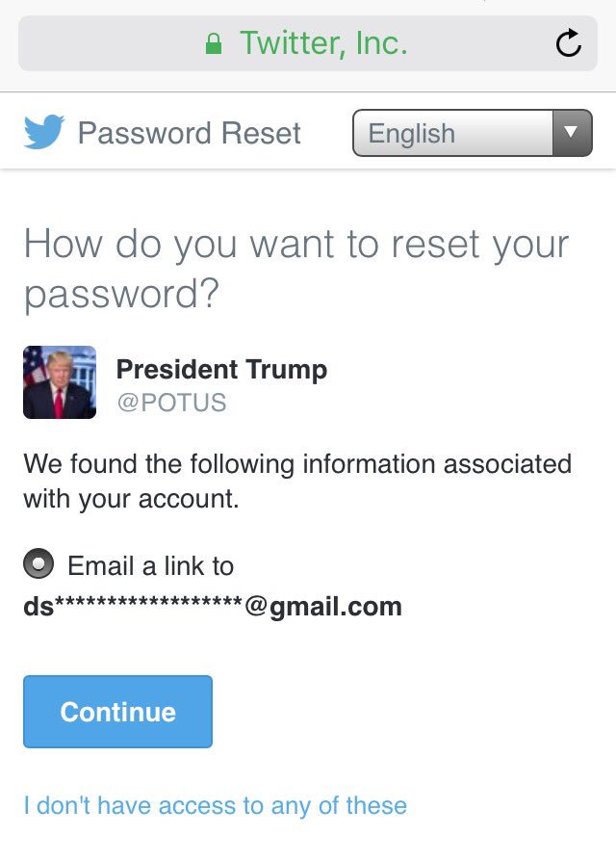Click the @POTUS username handle
616x861 pixels.
[x=171, y=403]
